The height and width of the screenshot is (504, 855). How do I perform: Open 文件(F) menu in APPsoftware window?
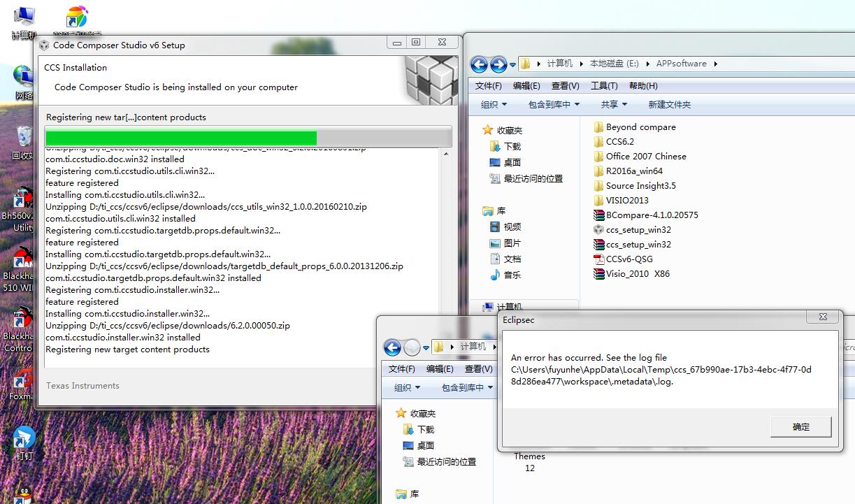click(x=489, y=86)
